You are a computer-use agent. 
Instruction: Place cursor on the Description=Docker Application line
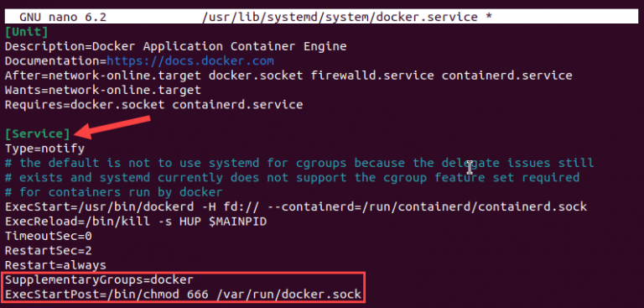pos(176,46)
